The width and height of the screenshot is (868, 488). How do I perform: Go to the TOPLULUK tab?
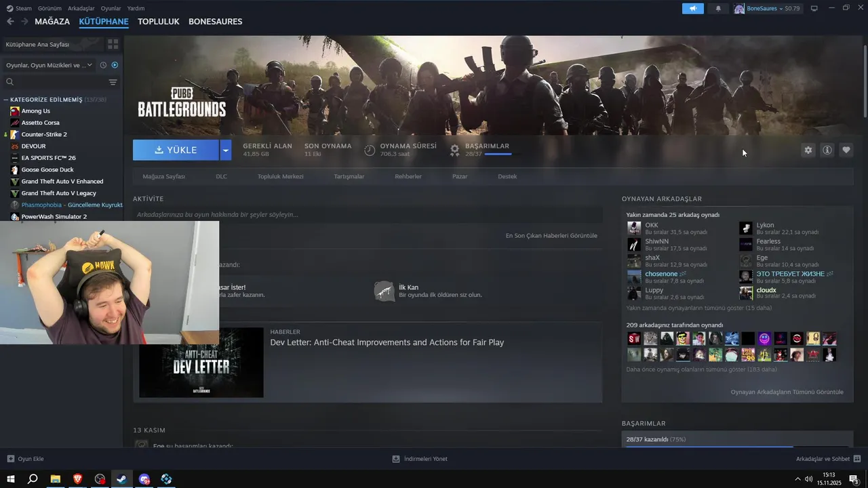point(158,22)
